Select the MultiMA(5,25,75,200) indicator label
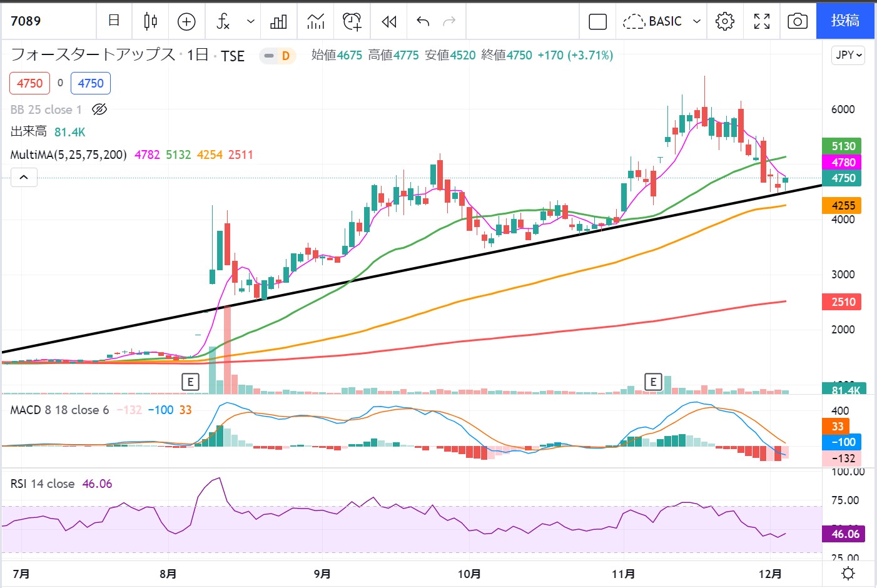This screenshot has width=877, height=588. pyautogui.click(x=68, y=155)
